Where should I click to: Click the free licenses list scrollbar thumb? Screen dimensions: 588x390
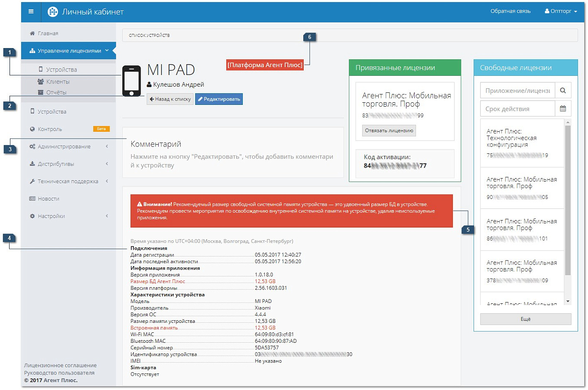pyautogui.click(x=568, y=200)
